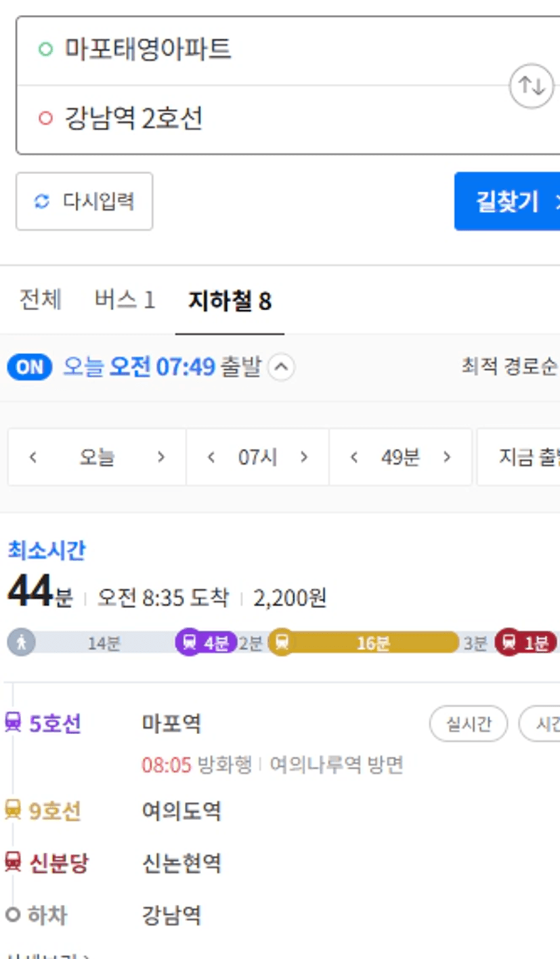
Task: Click the dark red 1분 subway segment
Action: 526,642
